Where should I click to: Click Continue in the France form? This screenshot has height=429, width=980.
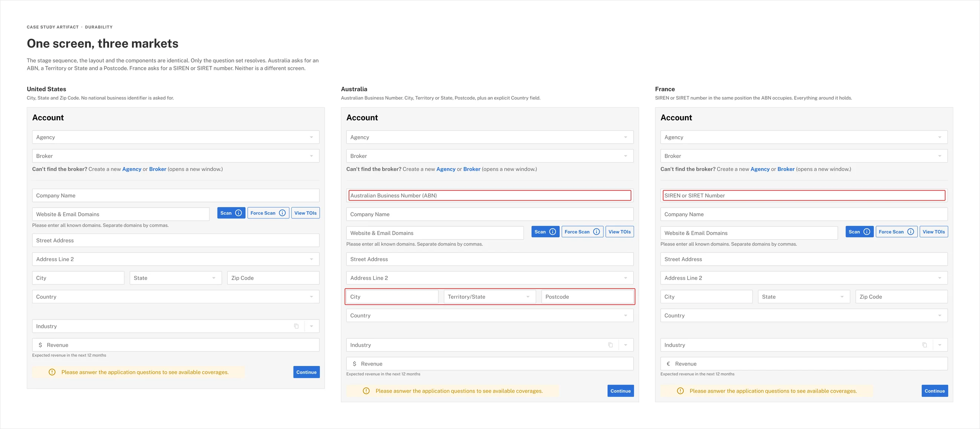(x=935, y=391)
